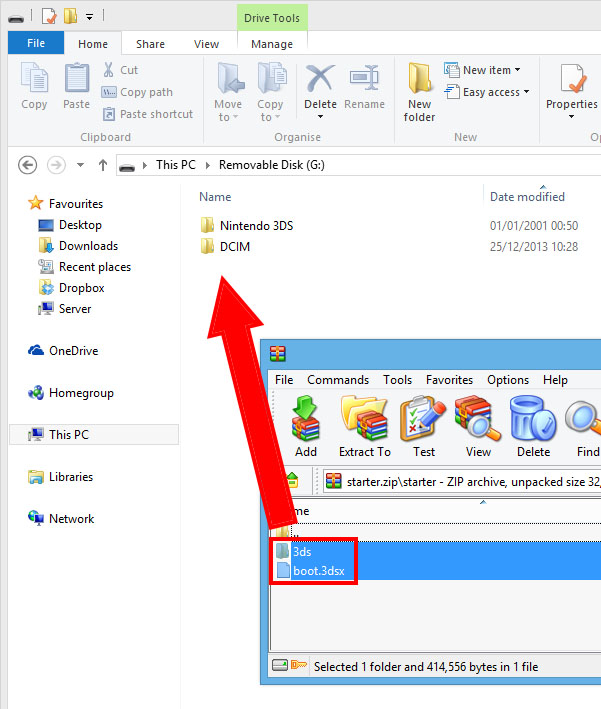Click the Up directory arrow in Explorer
The width and height of the screenshot is (601, 709).
[x=102, y=165]
